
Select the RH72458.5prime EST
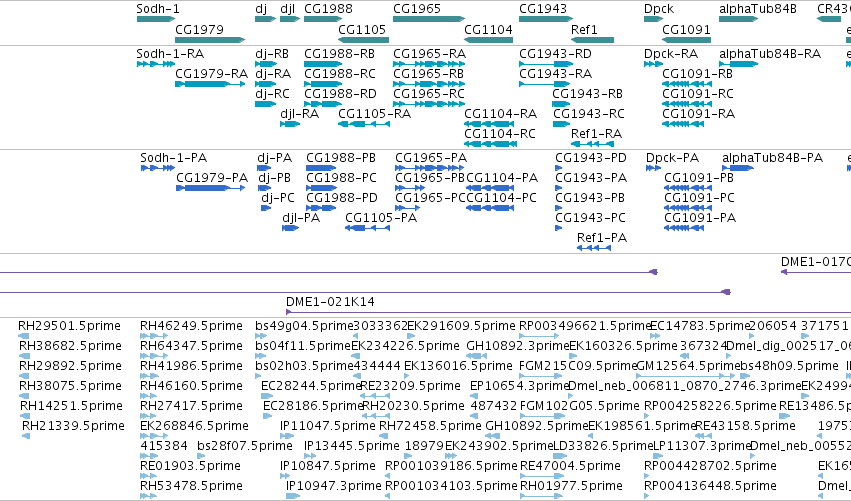pos(382,436)
